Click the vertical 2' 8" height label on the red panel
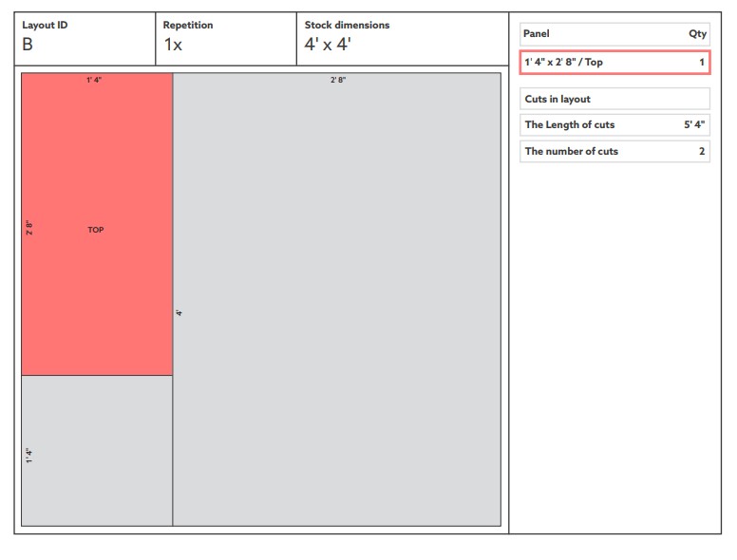This screenshot has width=737, height=560. [x=29, y=228]
